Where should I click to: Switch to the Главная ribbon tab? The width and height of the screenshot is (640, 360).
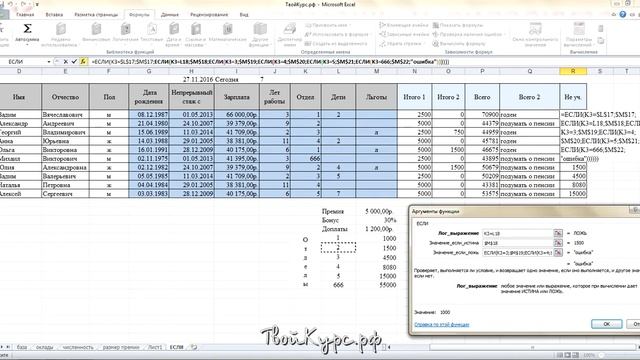[x=25, y=15]
